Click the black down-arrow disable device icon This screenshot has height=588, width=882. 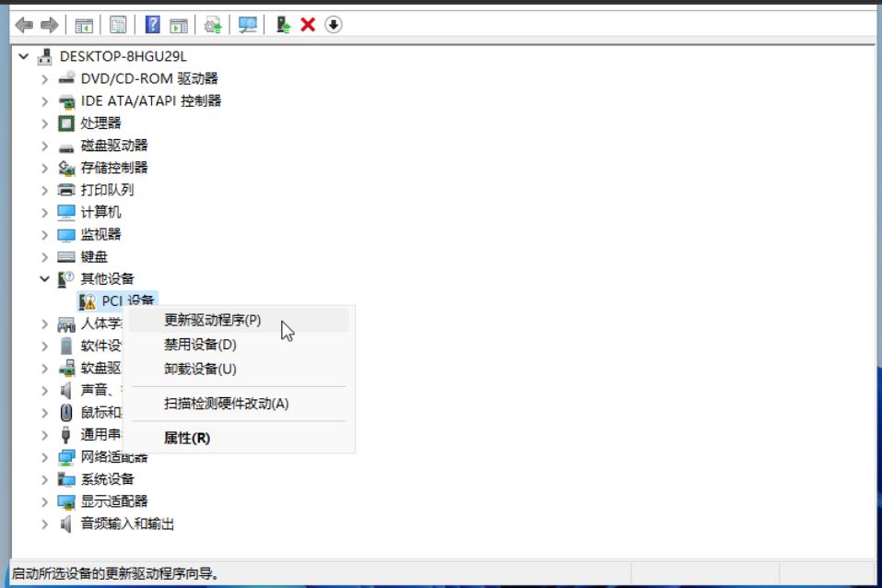pos(334,25)
